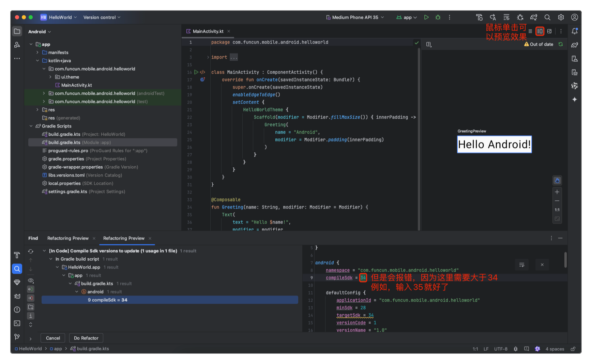This screenshot has width=592, height=364.
Task: Zoom in the Compose preview
Action: tap(557, 192)
